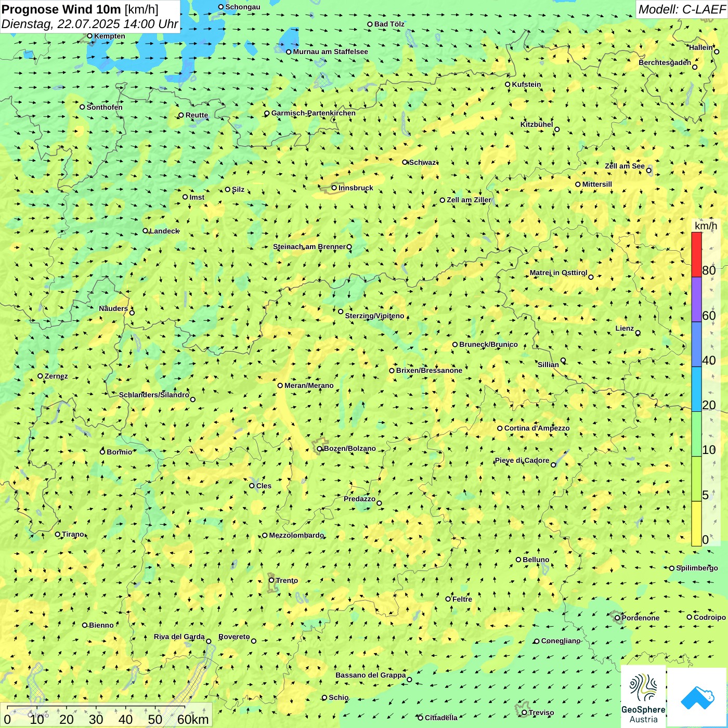
Task: Click the 'Garmisch-Partenkirchen' label
Action: (x=314, y=113)
